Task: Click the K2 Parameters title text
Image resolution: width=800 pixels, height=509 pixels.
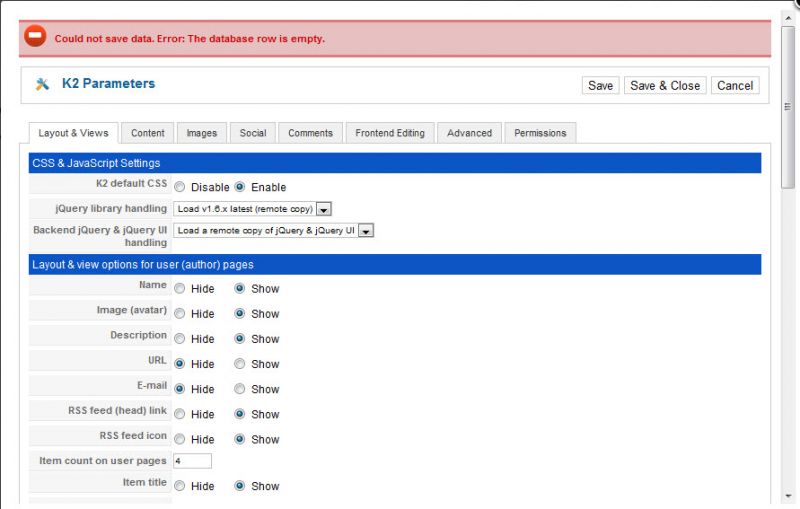Action: [x=108, y=84]
